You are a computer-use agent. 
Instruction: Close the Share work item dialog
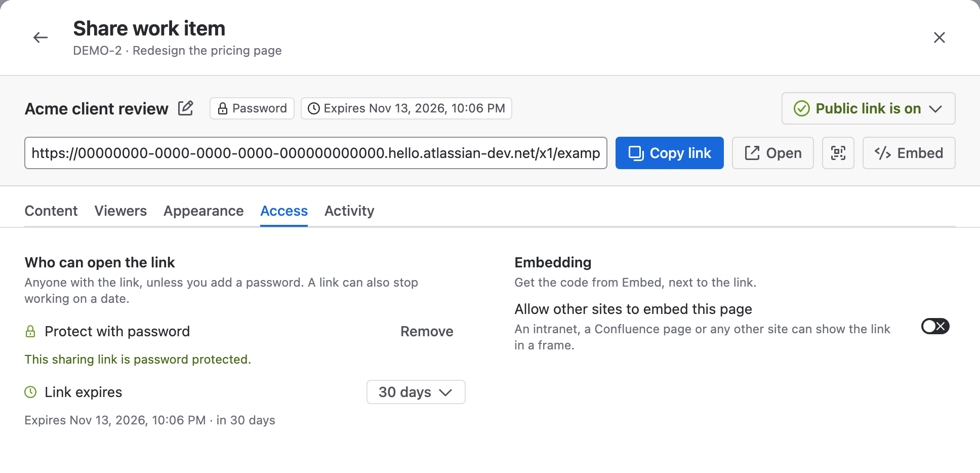(x=940, y=37)
